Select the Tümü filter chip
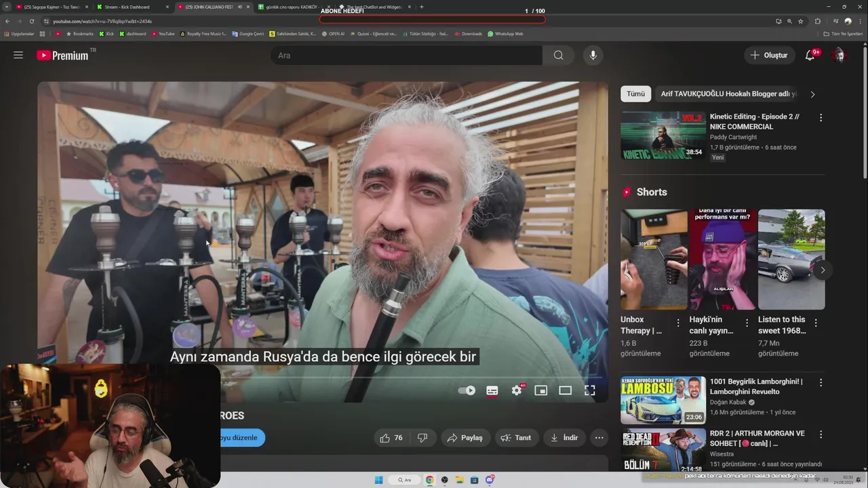 [635, 94]
